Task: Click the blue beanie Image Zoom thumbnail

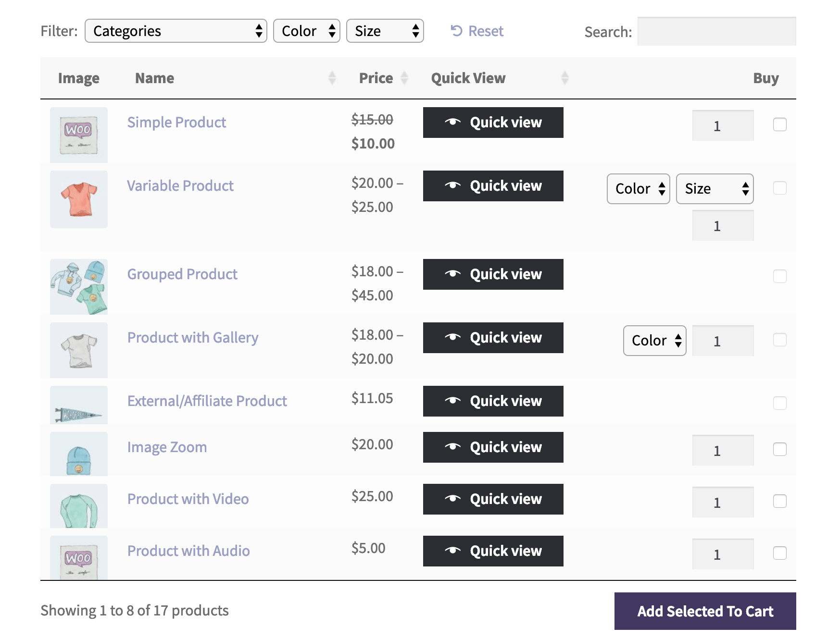Action: (x=79, y=454)
